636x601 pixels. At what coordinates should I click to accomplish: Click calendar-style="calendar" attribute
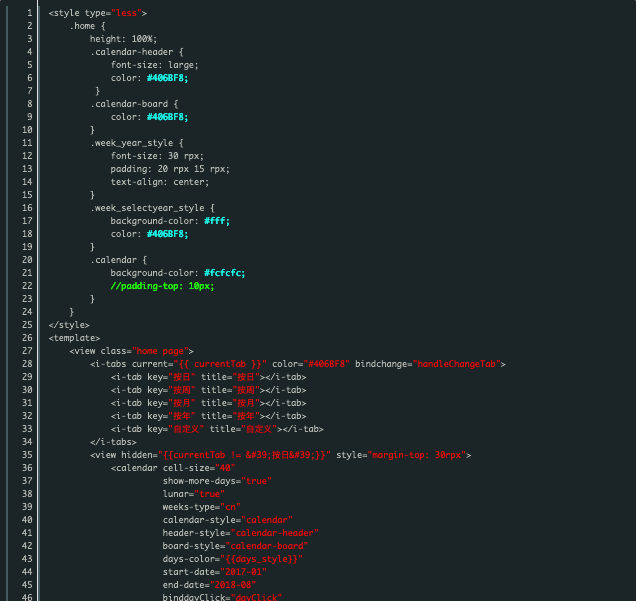click(x=228, y=519)
